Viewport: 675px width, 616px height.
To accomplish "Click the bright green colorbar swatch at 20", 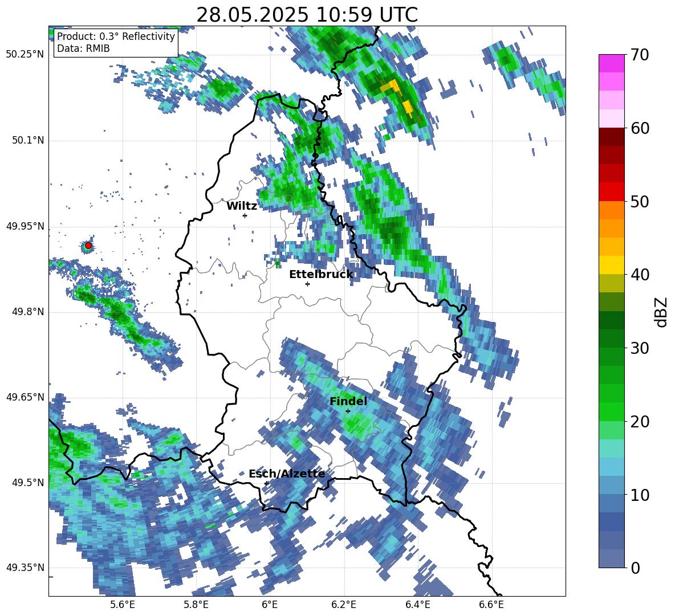I will pos(611,411).
